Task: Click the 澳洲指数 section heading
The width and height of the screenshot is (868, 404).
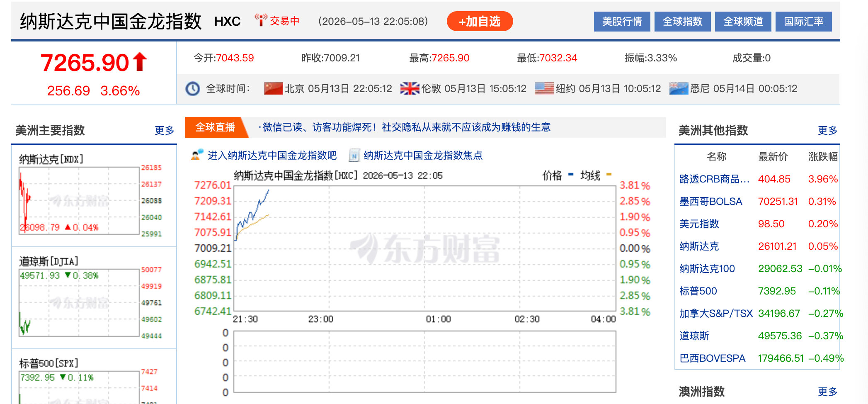Action: coord(701,392)
